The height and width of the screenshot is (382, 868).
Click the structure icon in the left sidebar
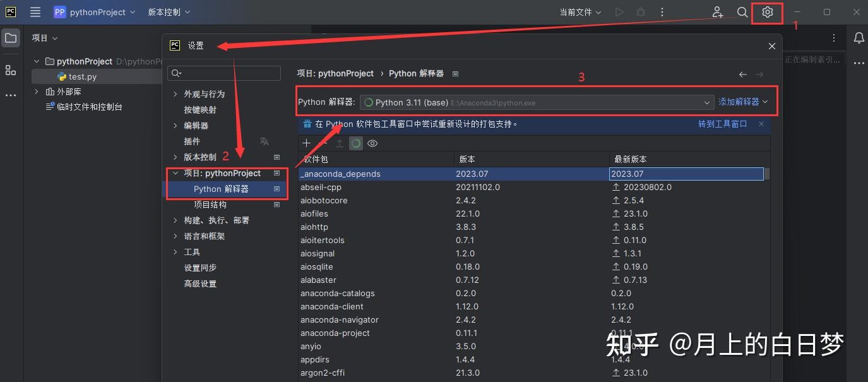pos(10,70)
